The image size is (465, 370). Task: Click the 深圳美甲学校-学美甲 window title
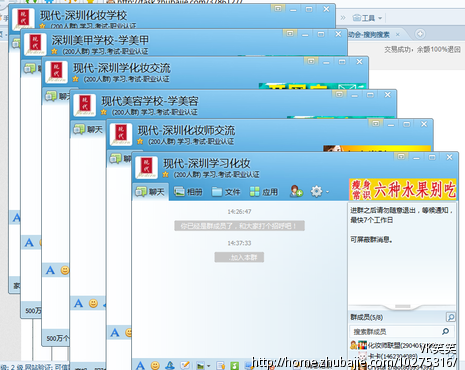[x=100, y=40]
